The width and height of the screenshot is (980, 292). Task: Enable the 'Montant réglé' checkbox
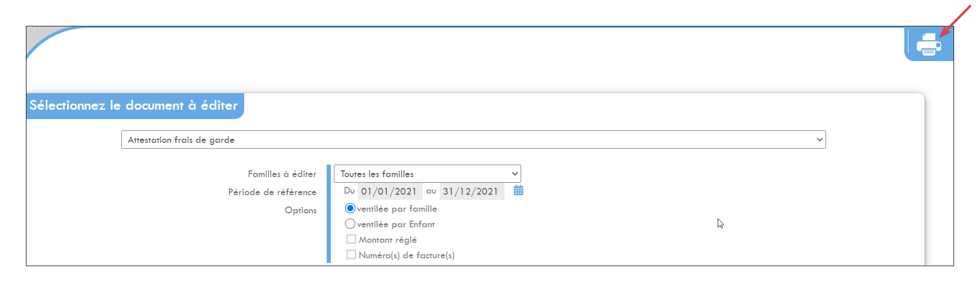click(x=351, y=239)
